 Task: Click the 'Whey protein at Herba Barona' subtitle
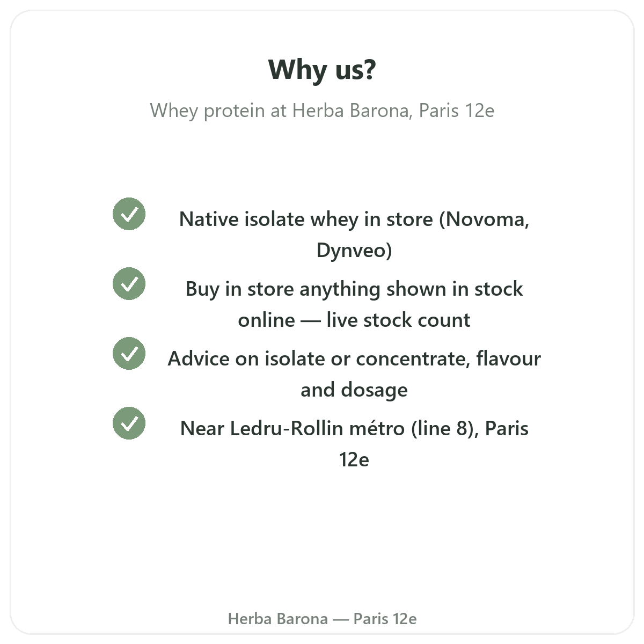point(322,111)
